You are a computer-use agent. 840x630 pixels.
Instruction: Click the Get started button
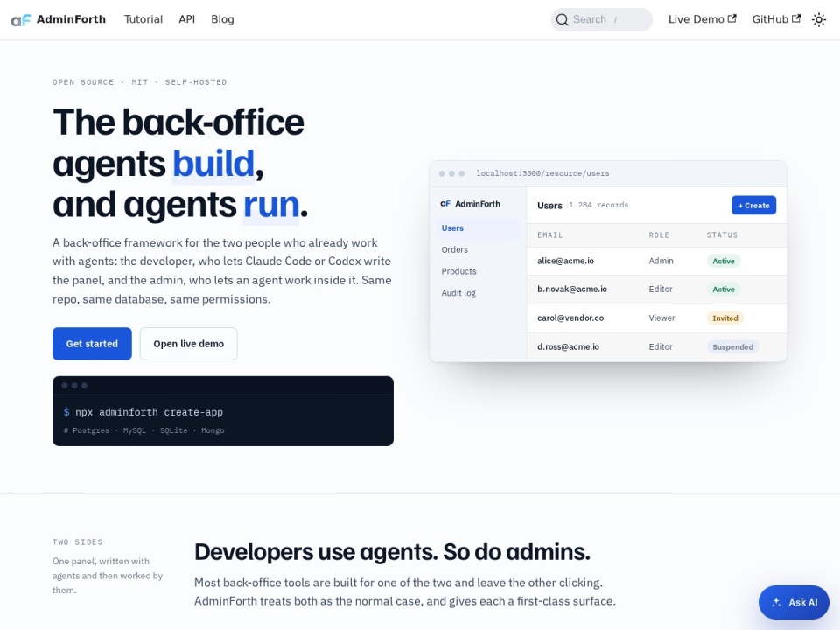(92, 344)
